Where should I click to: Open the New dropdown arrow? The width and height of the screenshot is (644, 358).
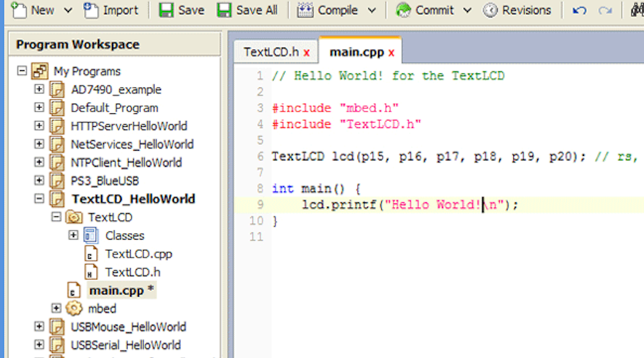coord(66,10)
